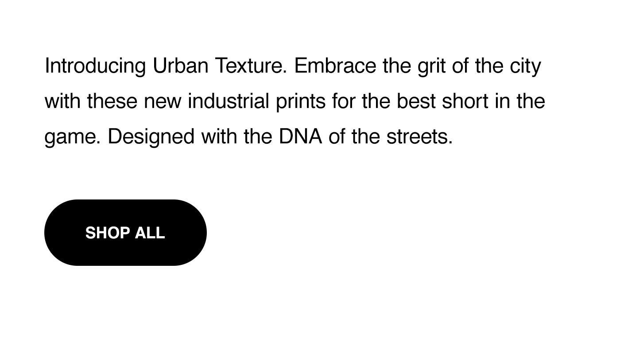Click the "DNA" text

tap(300, 137)
